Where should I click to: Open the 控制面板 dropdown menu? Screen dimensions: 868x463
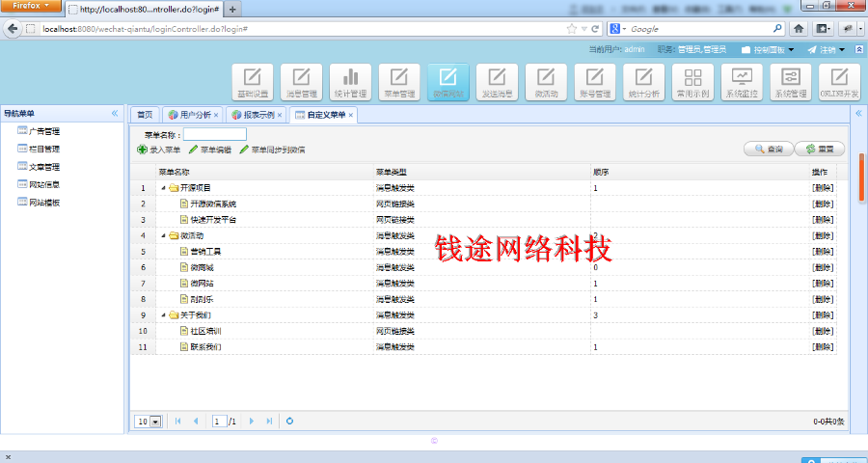(x=768, y=49)
